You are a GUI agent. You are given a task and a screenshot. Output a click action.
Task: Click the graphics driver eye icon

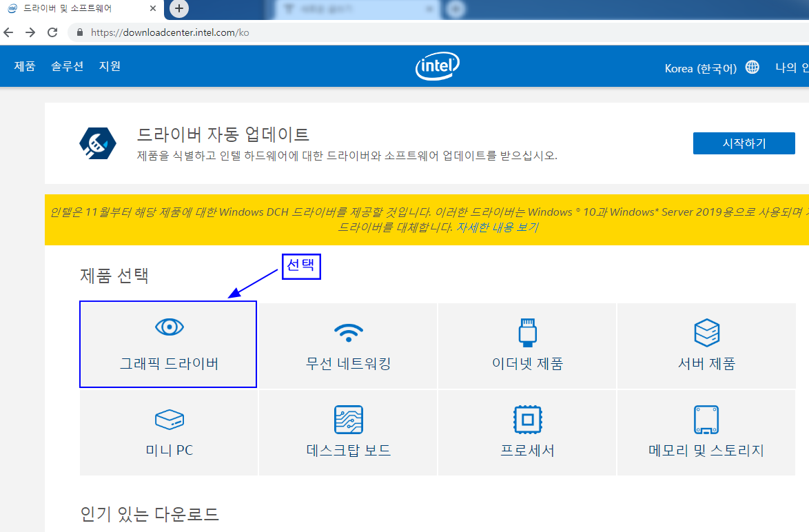pyautogui.click(x=170, y=327)
